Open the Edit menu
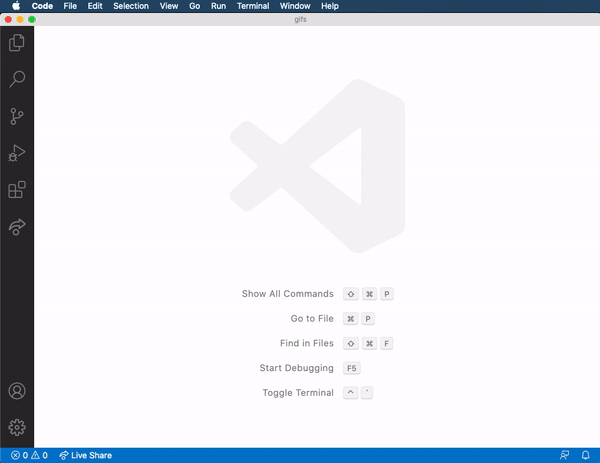600x463 pixels. [x=95, y=6]
